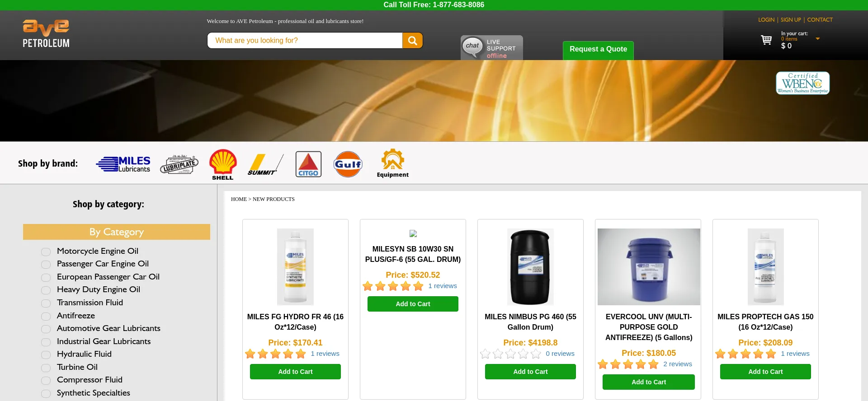Image resolution: width=868 pixels, height=401 pixels.
Task: Go to HOME in the breadcrumb
Action: [239, 199]
